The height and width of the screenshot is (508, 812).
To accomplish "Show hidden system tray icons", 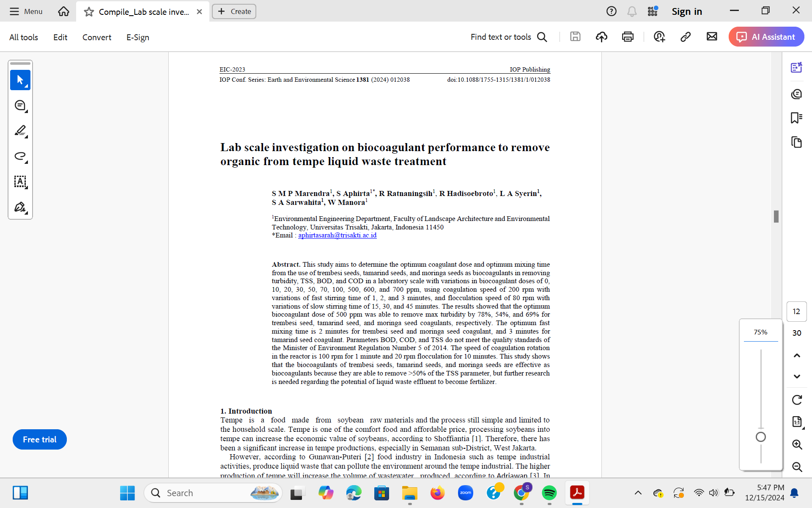I will click(638, 493).
